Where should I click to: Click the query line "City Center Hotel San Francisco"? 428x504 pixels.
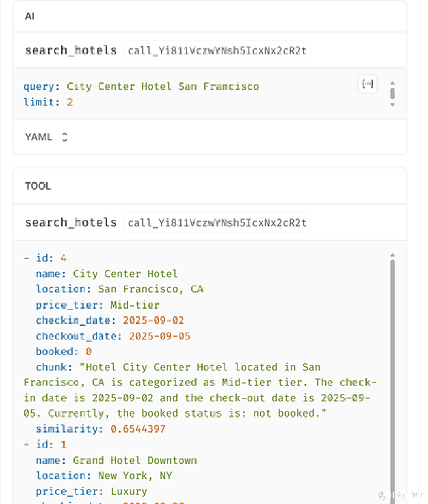point(141,86)
